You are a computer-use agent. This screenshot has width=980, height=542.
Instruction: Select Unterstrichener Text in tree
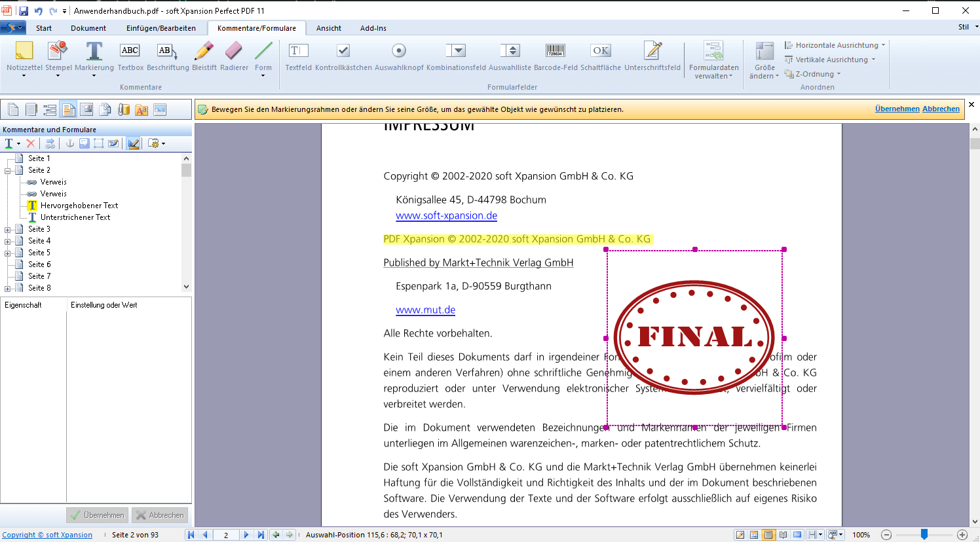pos(75,217)
